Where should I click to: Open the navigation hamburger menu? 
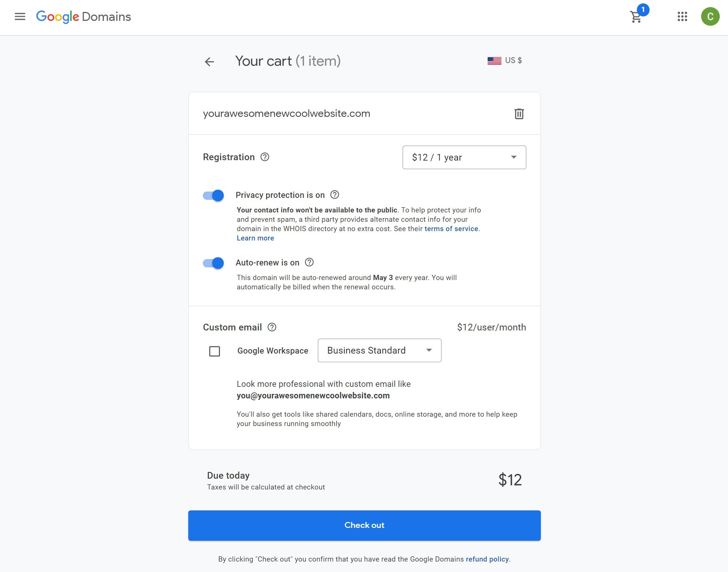tap(20, 16)
